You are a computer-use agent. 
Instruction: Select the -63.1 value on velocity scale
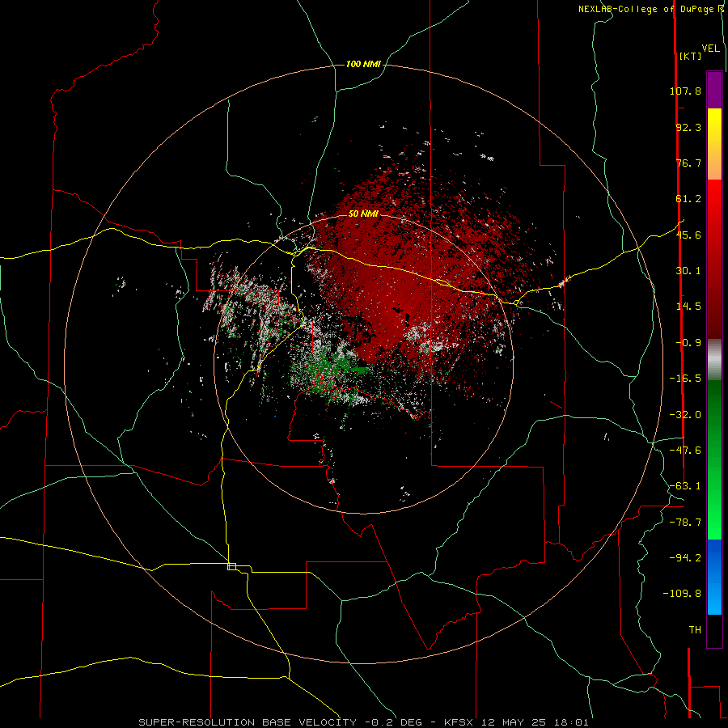685,486
